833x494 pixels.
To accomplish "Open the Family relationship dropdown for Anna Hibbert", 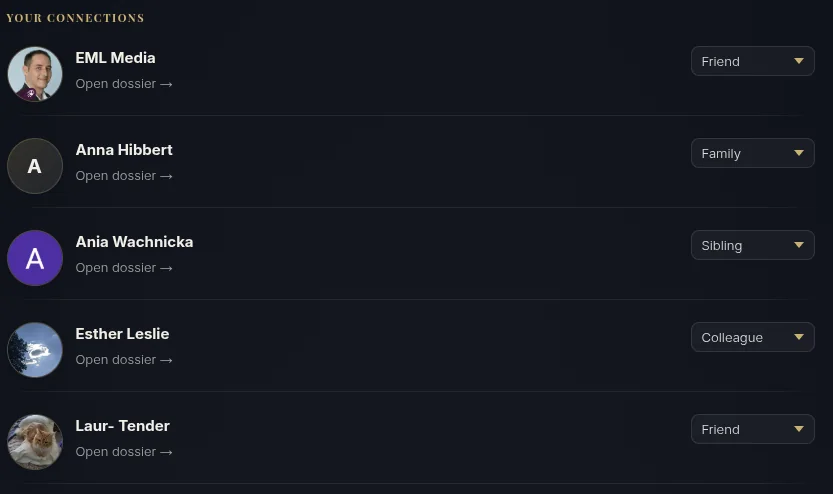I will click(x=752, y=153).
